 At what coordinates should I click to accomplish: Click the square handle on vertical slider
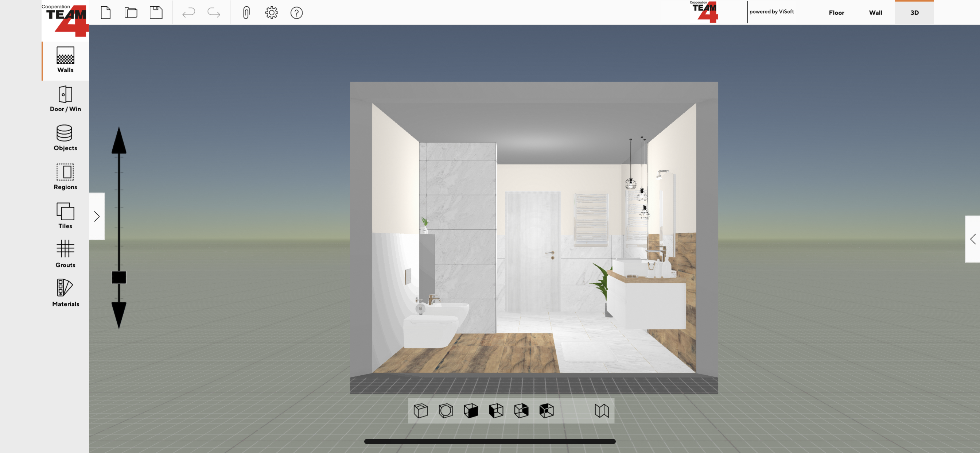tap(119, 278)
